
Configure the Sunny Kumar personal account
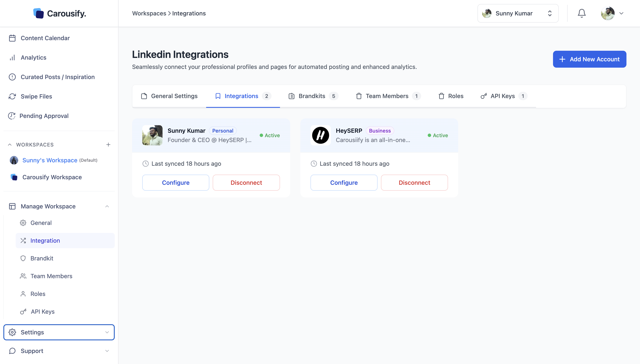tap(175, 182)
